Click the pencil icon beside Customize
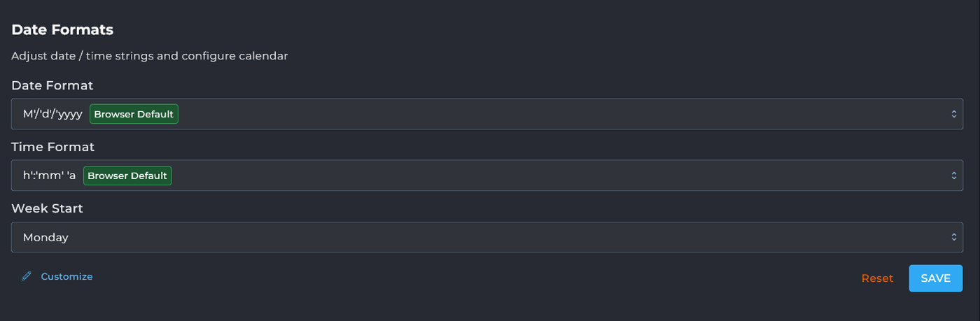This screenshot has width=980, height=321. 27,276
